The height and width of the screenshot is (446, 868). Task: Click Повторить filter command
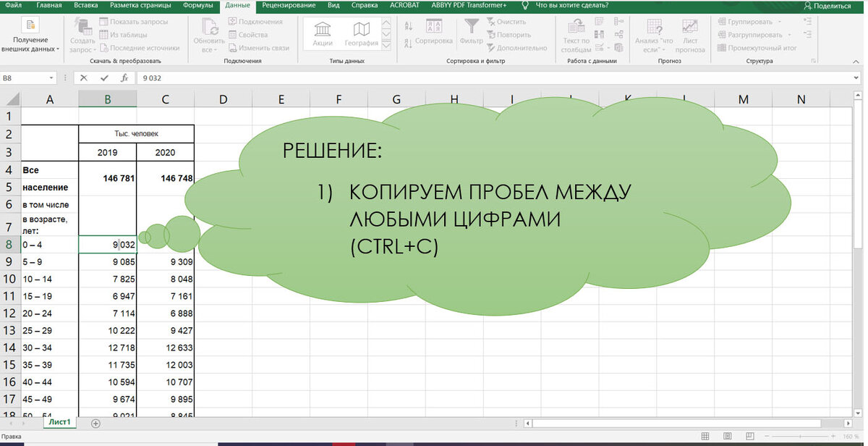[509, 35]
